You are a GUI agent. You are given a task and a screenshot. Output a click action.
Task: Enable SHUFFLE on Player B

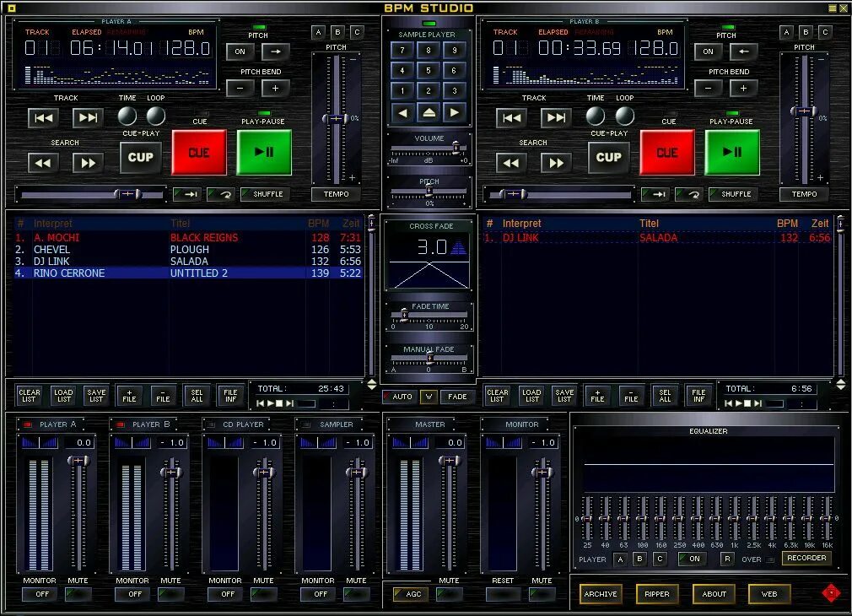(x=732, y=194)
